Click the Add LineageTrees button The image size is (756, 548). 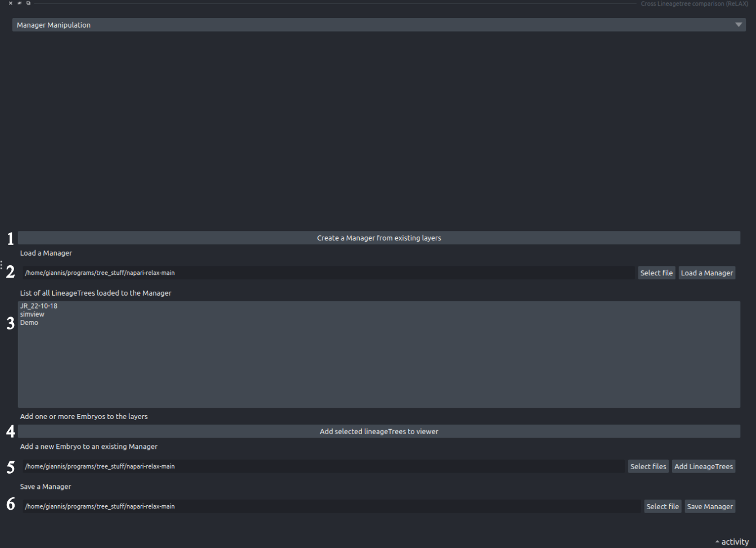[703, 466]
